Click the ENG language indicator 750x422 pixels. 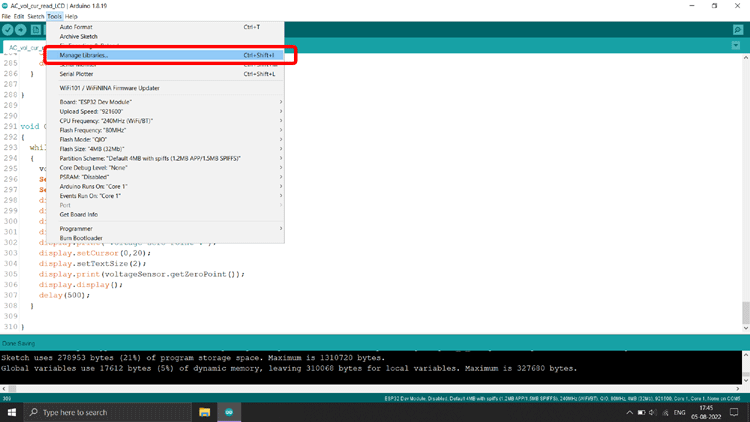[x=679, y=412]
